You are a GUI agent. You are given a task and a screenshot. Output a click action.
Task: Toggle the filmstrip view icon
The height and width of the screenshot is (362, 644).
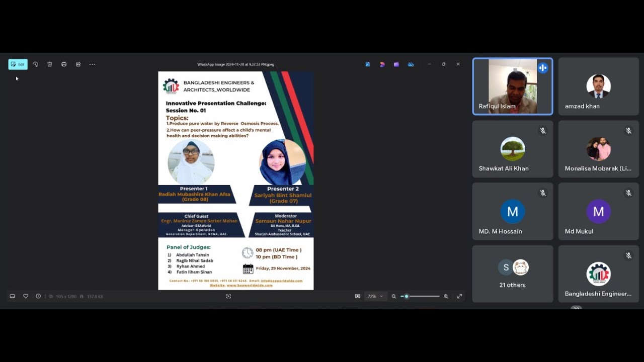pyautogui.click(x=12, y=297)
